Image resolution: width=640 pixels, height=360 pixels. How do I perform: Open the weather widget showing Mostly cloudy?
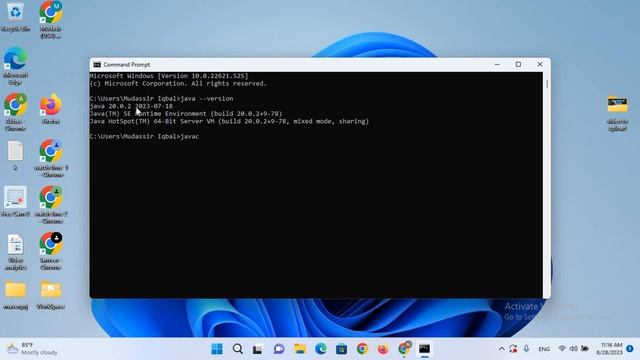33,349
